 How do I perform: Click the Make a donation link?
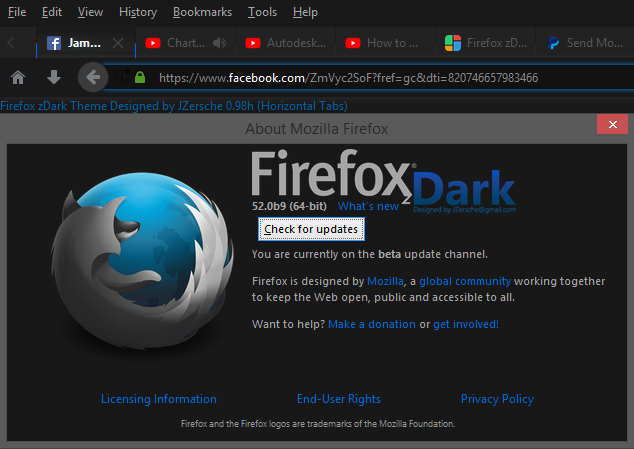(x=372, y=324)
